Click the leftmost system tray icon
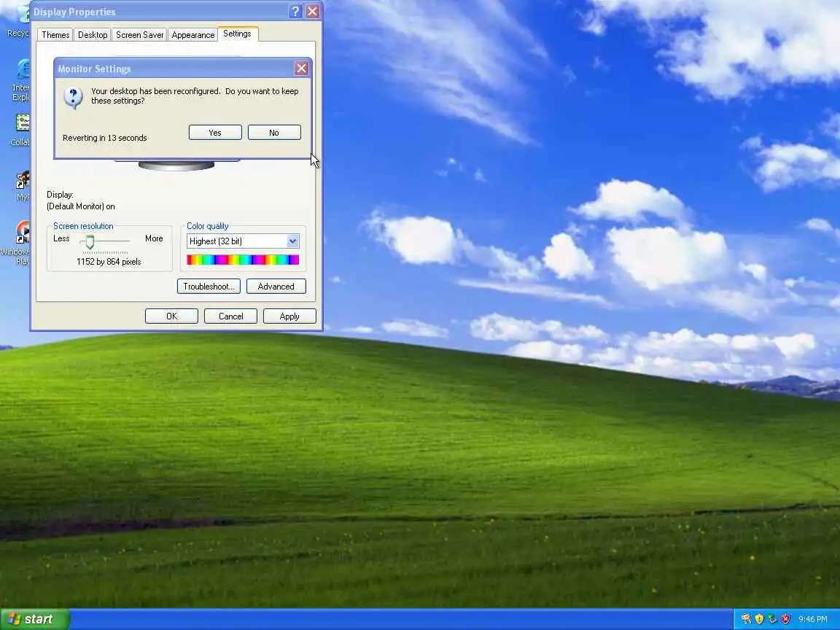 tap(746, 619)
